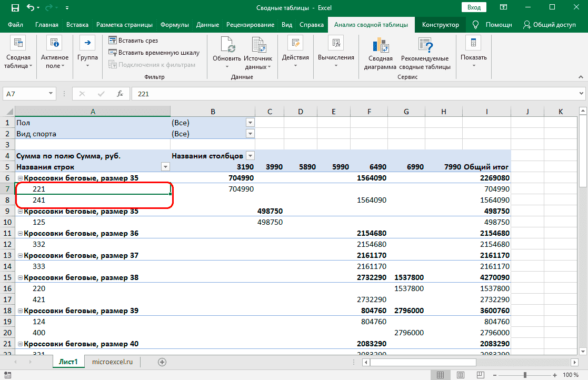The width and height of the screenshot is (588, 380).
Task: Switch to the Конструктор ribbon tab
Action: [440, 25]
